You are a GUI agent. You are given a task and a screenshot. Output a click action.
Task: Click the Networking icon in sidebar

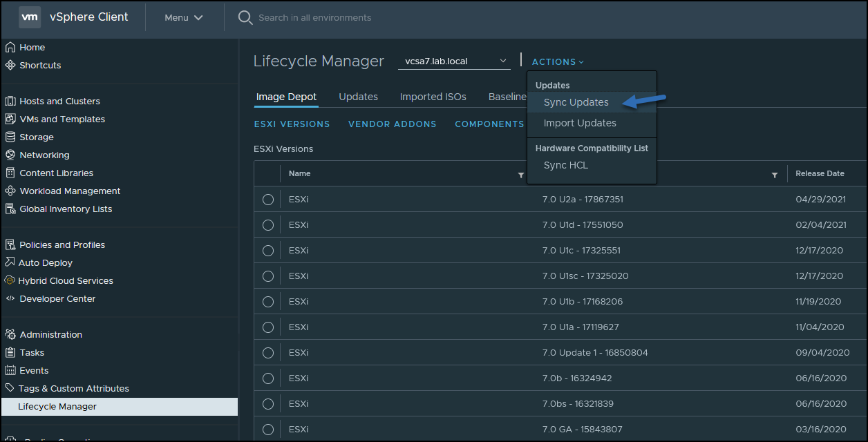(10, 155)
